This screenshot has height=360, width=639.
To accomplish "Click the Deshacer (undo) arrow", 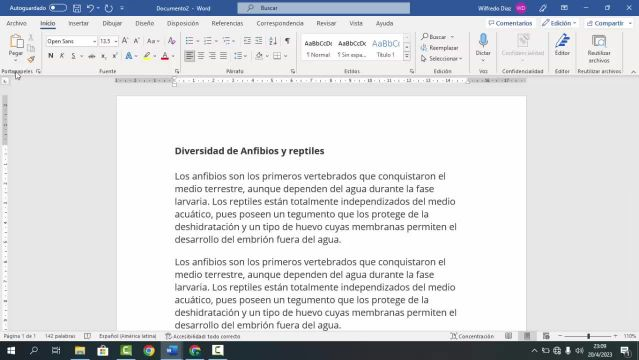I will click(90, 8).
